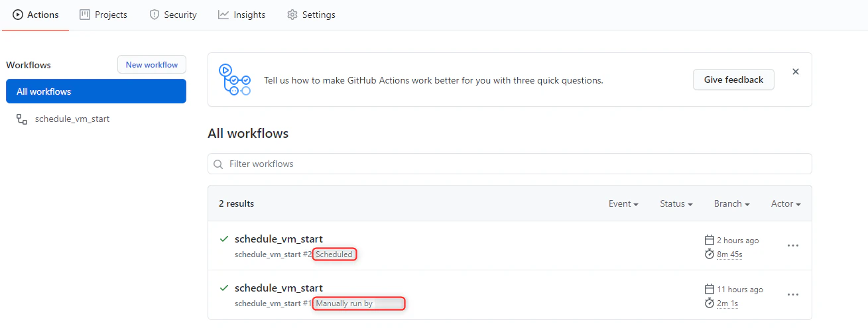The width and height of the screenshot is (868, 328).
Task: Click the calendar icon next to 2 hours ago
Action: tap(709, 240)
